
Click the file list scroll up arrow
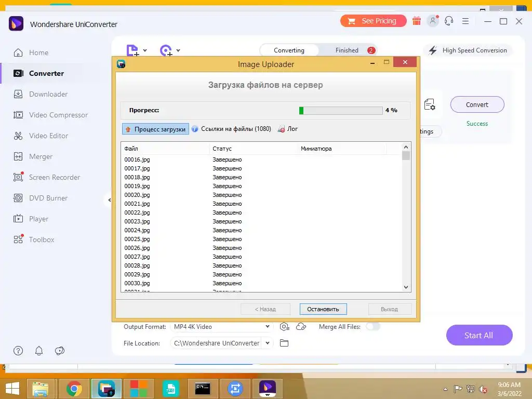click(x=406, y=147)
